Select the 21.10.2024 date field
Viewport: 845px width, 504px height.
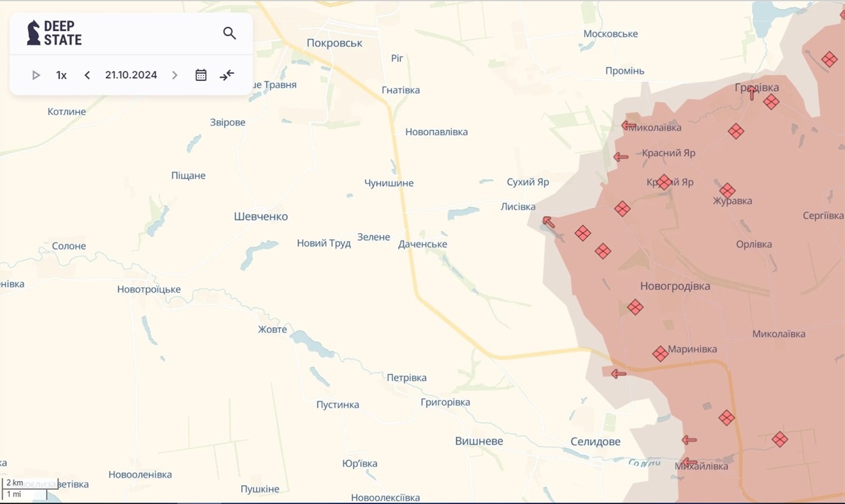click(x=131, y=75)
